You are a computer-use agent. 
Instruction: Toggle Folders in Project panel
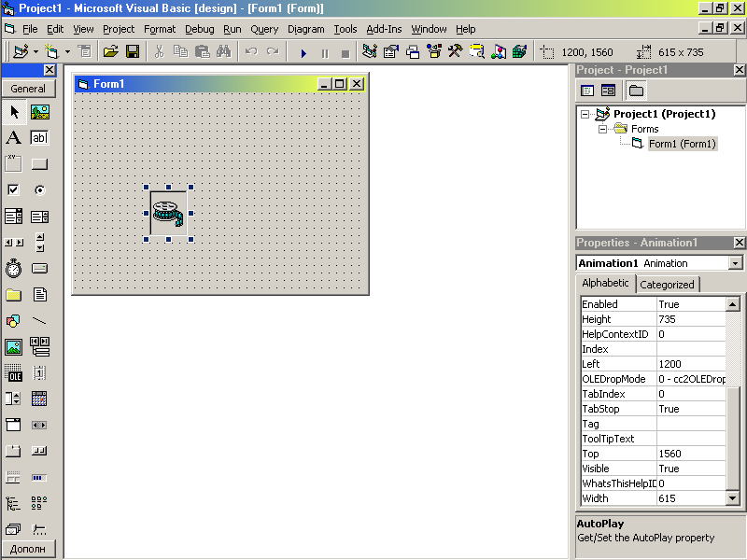click(636, 91)
